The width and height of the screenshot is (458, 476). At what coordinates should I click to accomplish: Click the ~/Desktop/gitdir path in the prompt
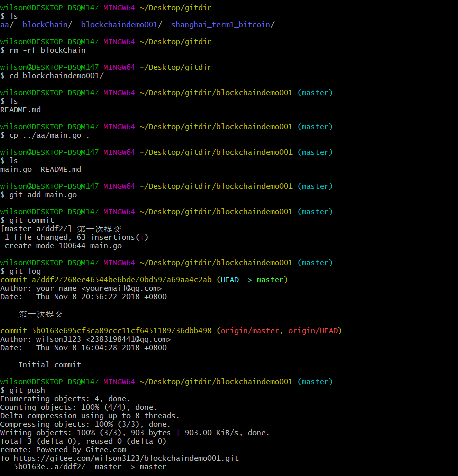coord(175,7)
